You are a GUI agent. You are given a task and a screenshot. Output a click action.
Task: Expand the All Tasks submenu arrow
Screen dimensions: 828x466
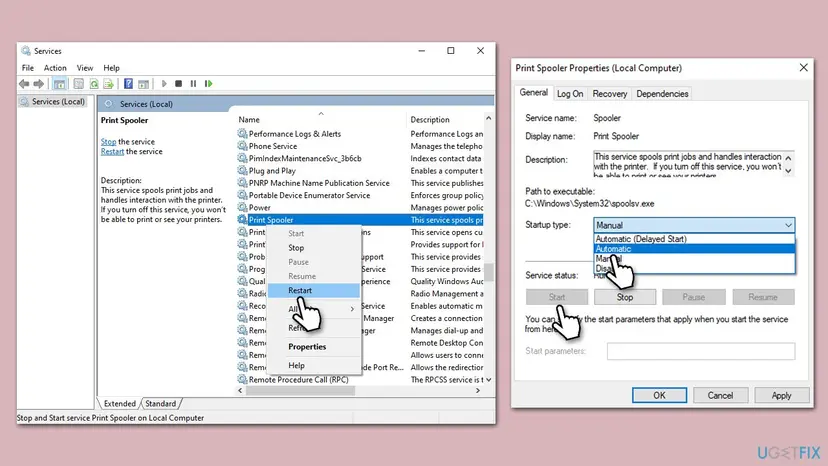tap(352, 309)
